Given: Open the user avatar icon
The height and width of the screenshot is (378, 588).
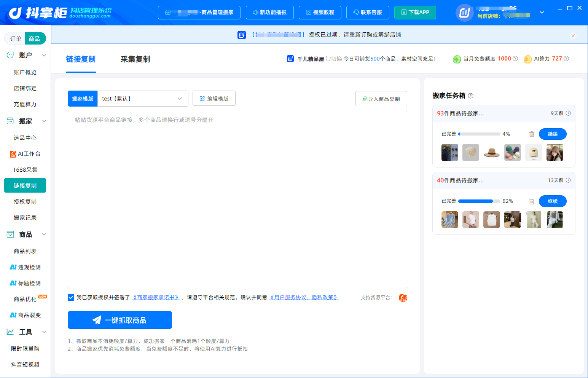Looking at the screenshot, I should [464, 13].
